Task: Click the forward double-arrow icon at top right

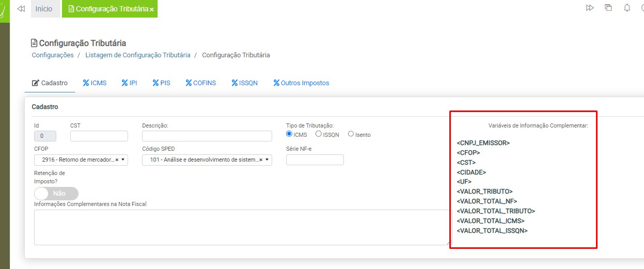Action: [x=590, y=8]
